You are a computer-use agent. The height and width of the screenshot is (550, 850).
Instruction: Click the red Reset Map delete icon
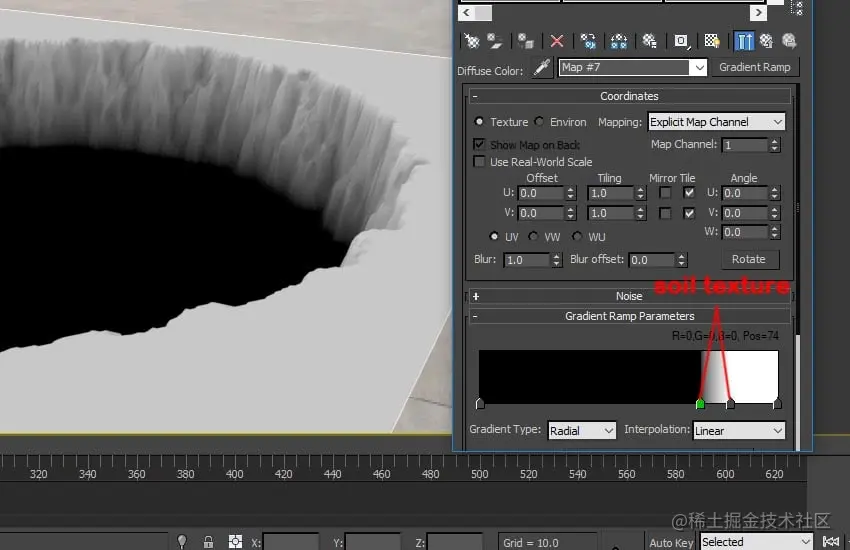(557, 41)
